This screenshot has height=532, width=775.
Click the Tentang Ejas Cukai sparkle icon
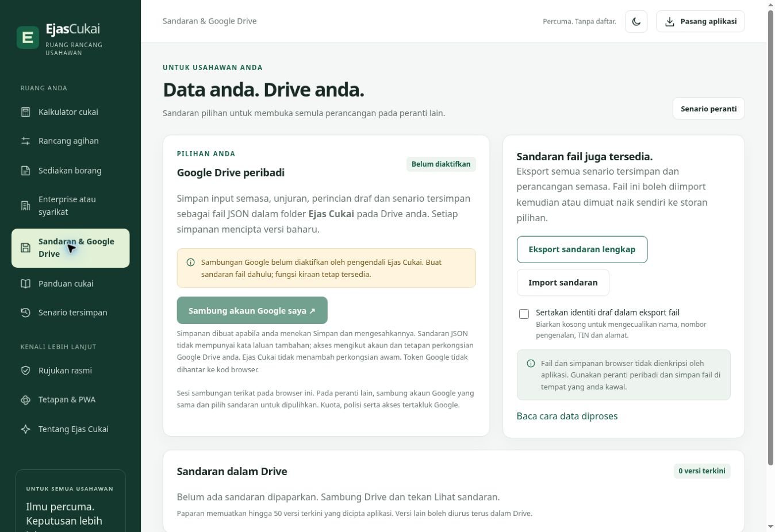click(x=25, y=429)
